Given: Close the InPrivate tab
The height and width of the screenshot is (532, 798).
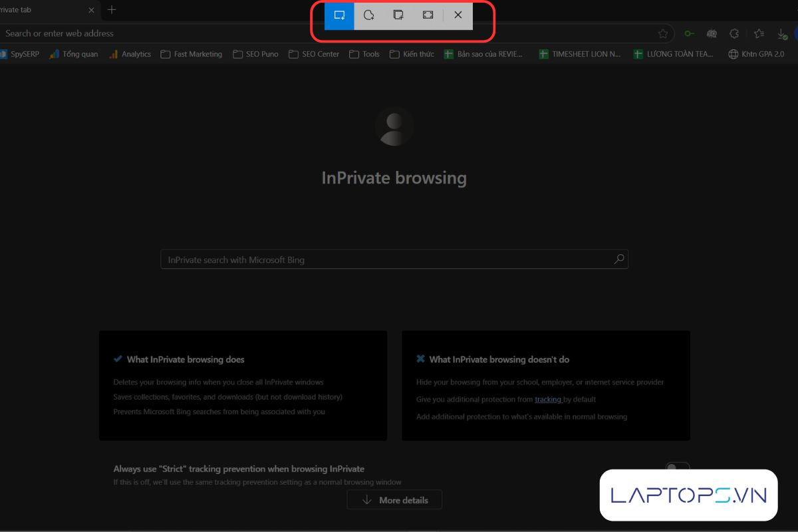Looking at the screenshot, I should [91, 10].
